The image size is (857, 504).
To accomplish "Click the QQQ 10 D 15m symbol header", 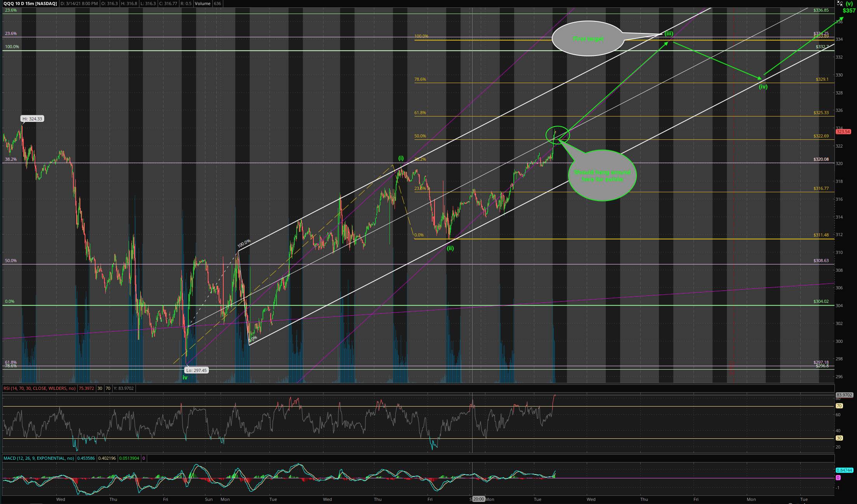I will 30,3.
